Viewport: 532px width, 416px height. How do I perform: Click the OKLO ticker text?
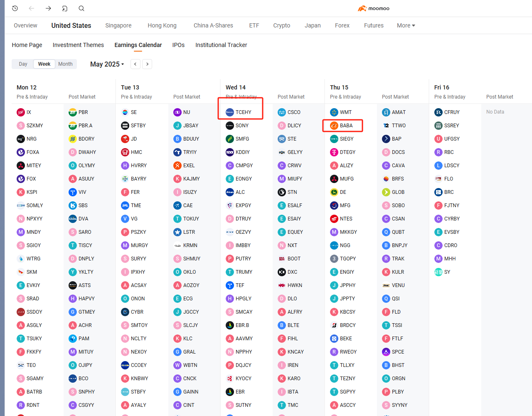[190, 272]
